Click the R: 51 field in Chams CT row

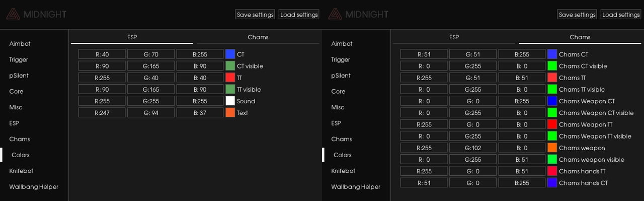tap(424, 54)
